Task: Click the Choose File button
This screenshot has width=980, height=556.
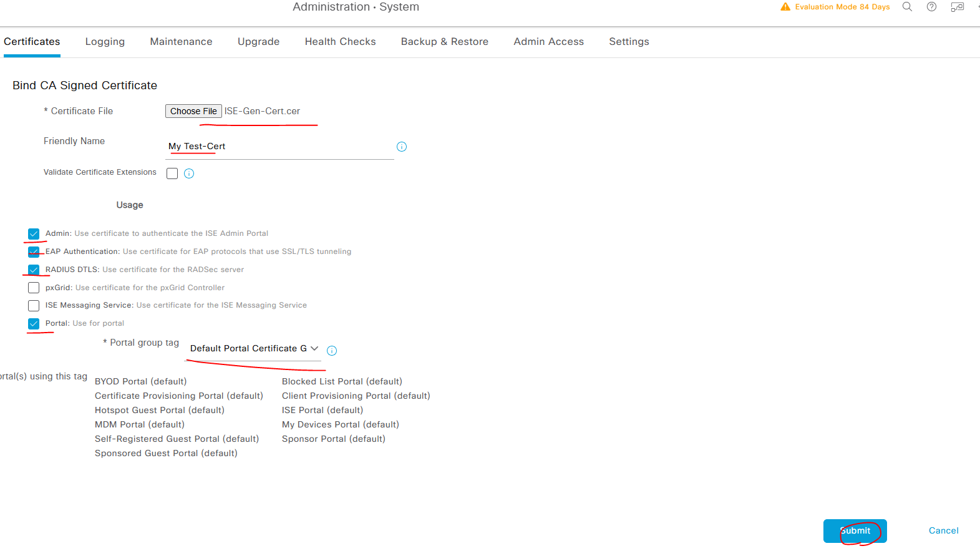Action: click(193, 111)
